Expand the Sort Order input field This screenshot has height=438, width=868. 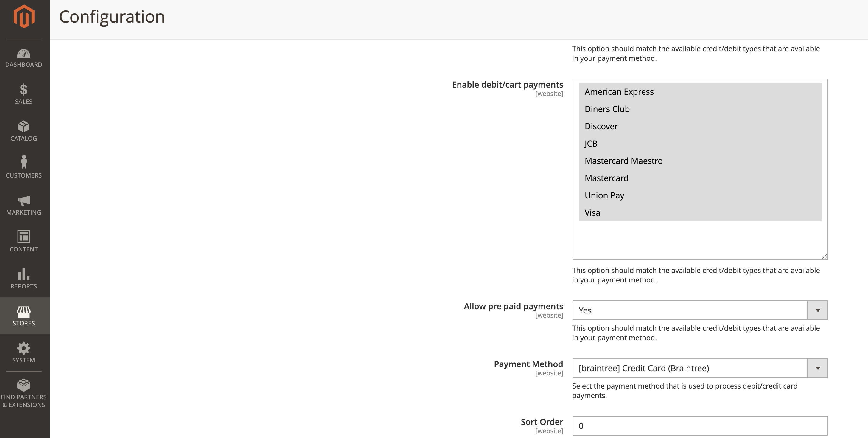[701, 425]
